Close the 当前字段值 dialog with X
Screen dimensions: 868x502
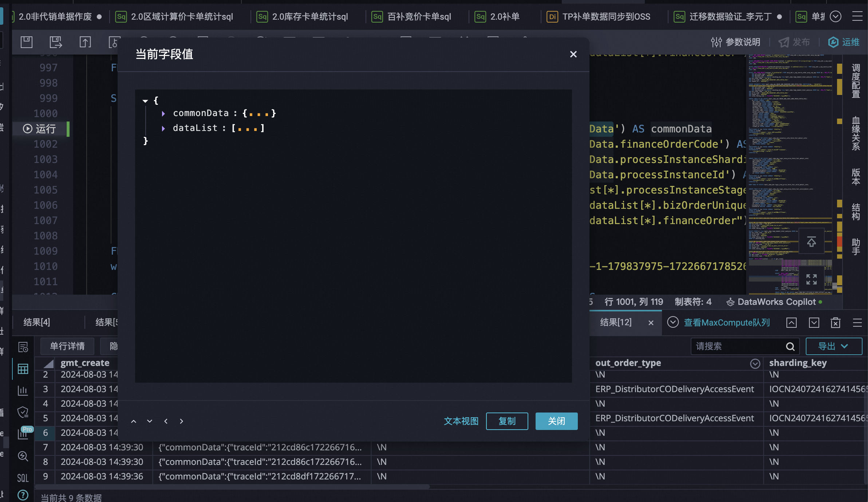coord(573,54)
